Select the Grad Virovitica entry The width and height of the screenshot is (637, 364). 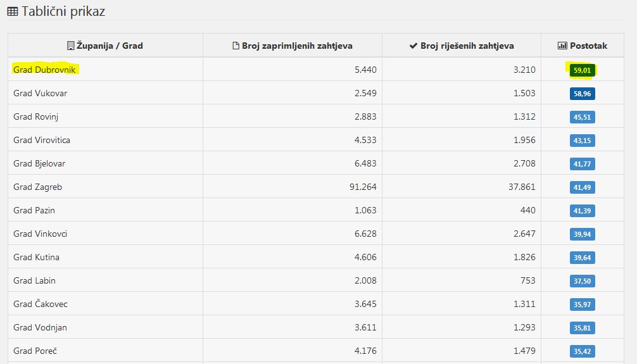click(x=42, y=141)
